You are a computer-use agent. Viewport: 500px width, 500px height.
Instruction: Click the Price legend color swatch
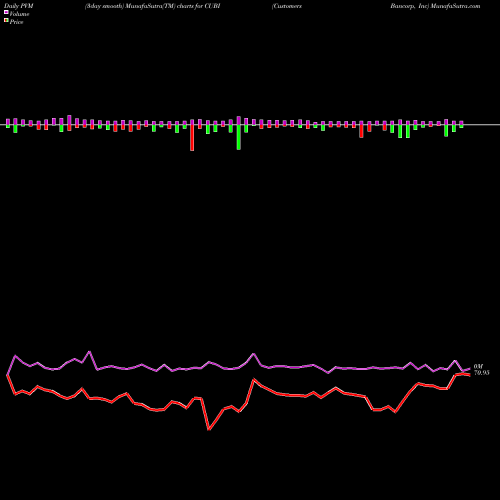pos(6,20)
